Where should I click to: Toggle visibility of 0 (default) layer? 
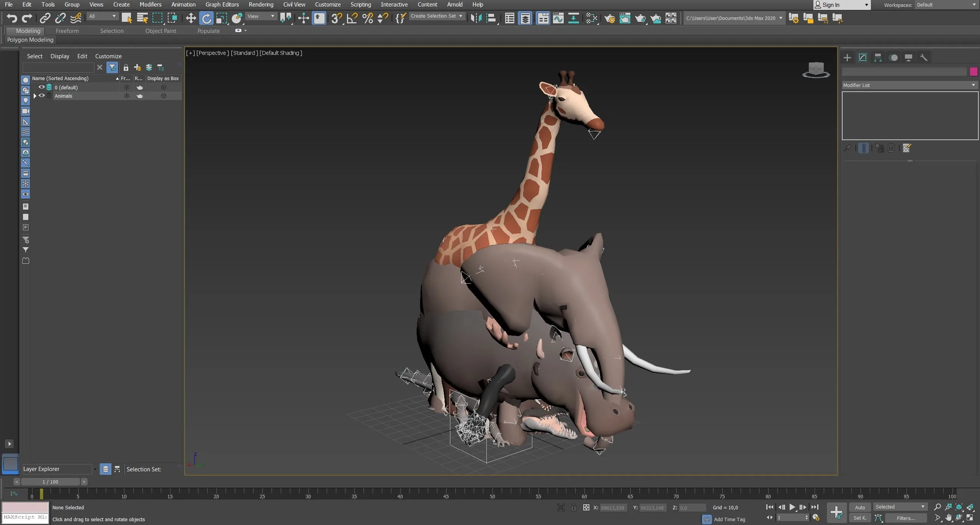click(x=42, y=87)
